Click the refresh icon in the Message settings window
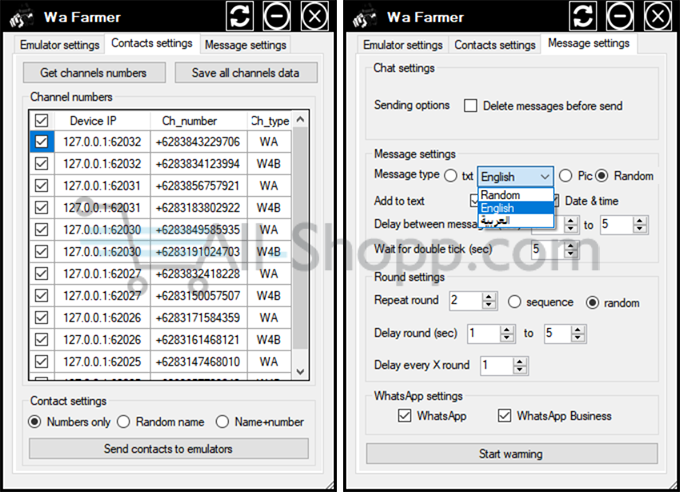 pos(584,16)
